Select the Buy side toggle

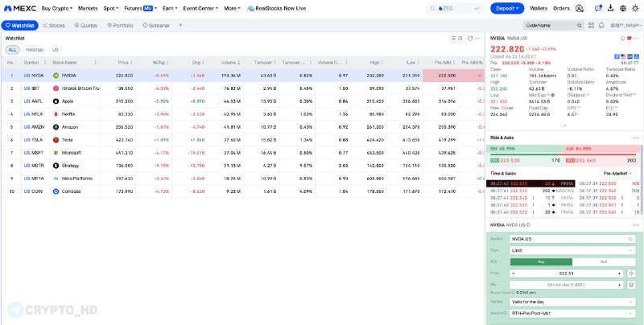coord(541,261)
